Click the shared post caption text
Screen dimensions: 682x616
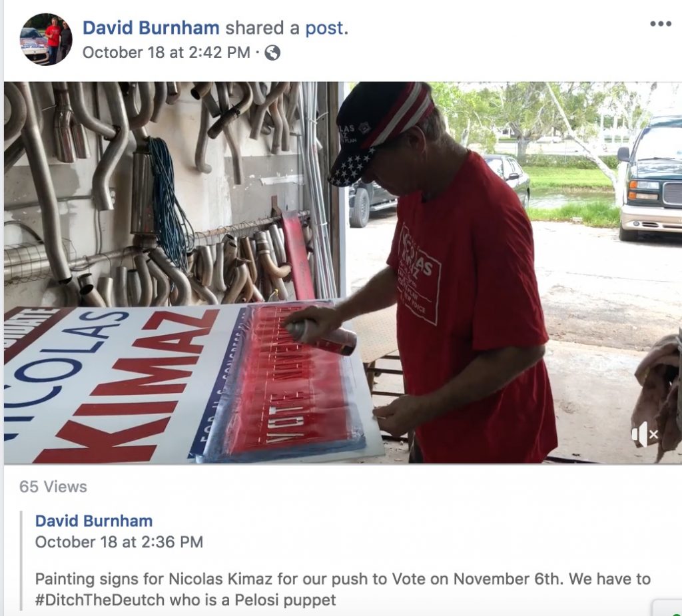coord(343,589)
